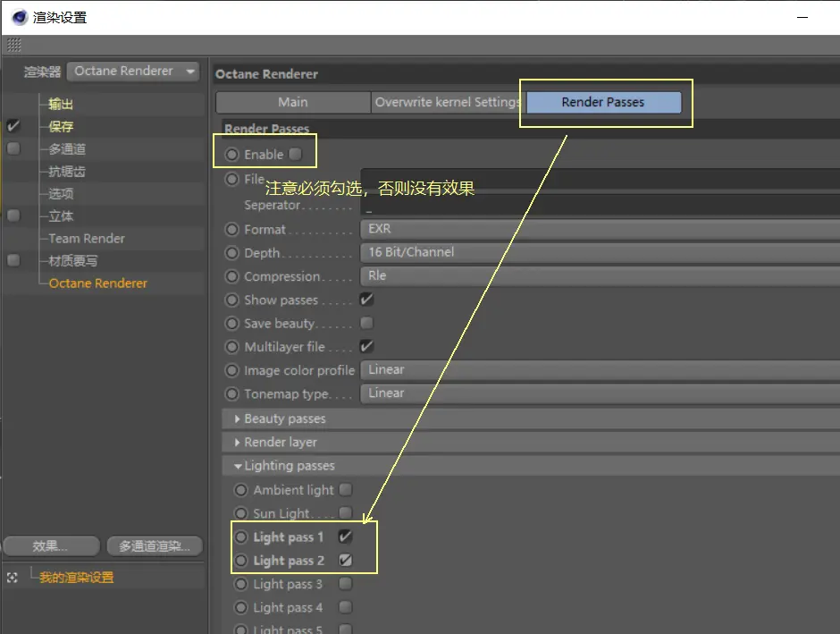Click the animation circle icon next to Light pass 3
840x634 pixels.
coord(241,584)
